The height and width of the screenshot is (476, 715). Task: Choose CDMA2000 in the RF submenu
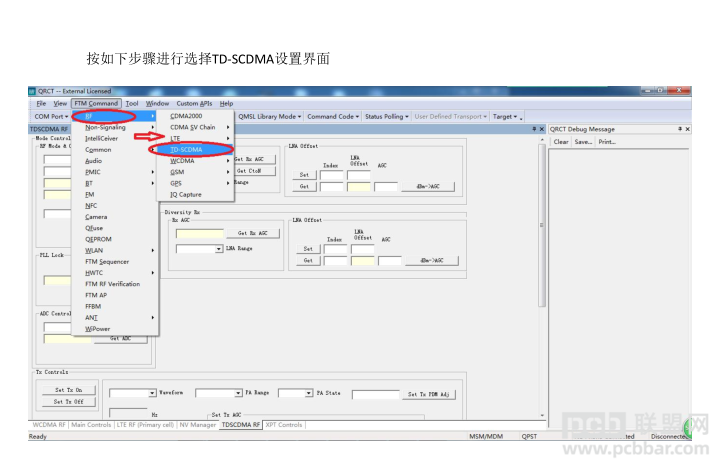(195, 116)
